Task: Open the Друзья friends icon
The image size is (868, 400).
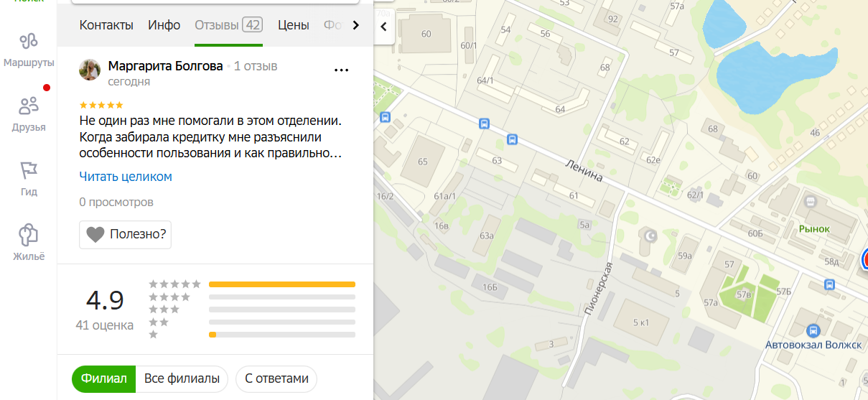Action: tap(29, 106)
